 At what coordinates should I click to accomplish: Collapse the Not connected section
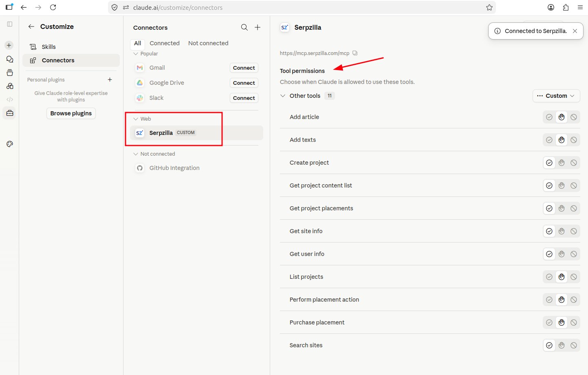click(136, 154)
